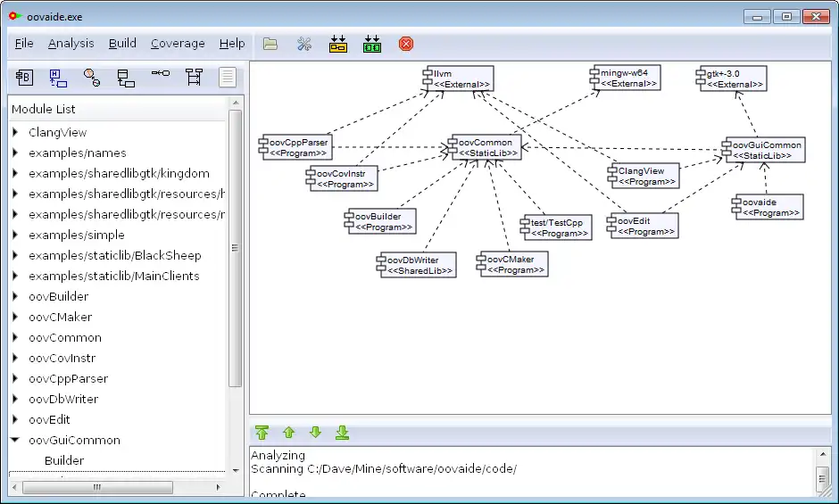Image resolution: width=839 pixels, height=504 pixels.
Task: Open the Coverage menu
Action: [178, 44]
